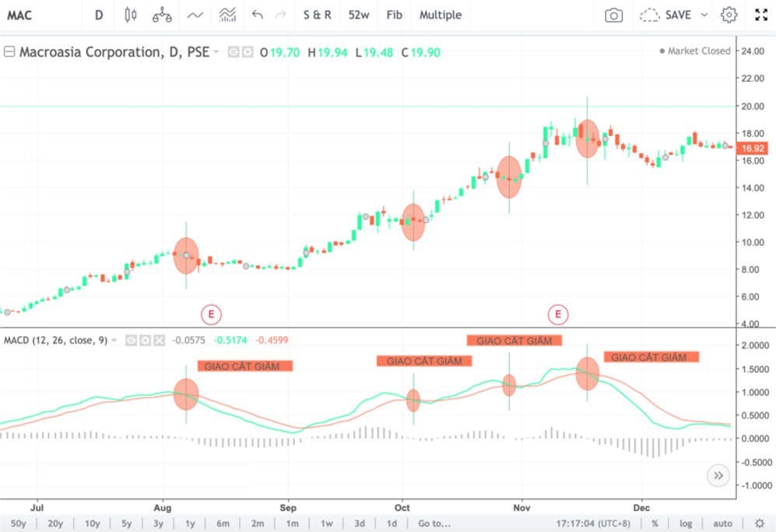
Task: Open dropdown arrow next to SAVE
Action: (704, 15)
